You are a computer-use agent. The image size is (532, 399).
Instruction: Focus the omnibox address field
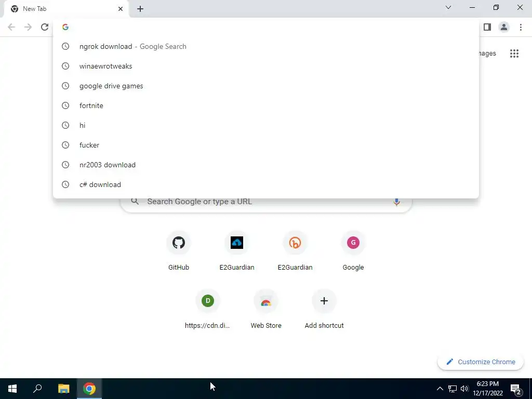tap(265, 27)
